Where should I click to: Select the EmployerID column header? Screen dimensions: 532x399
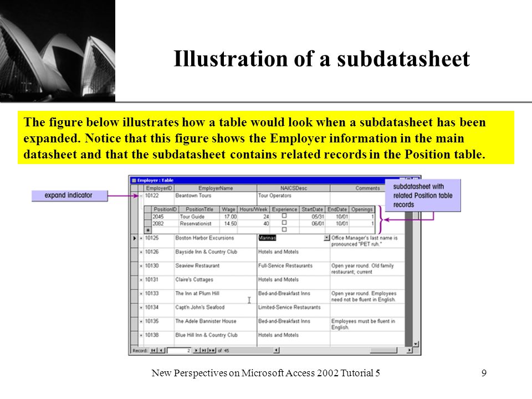[159, 188]
